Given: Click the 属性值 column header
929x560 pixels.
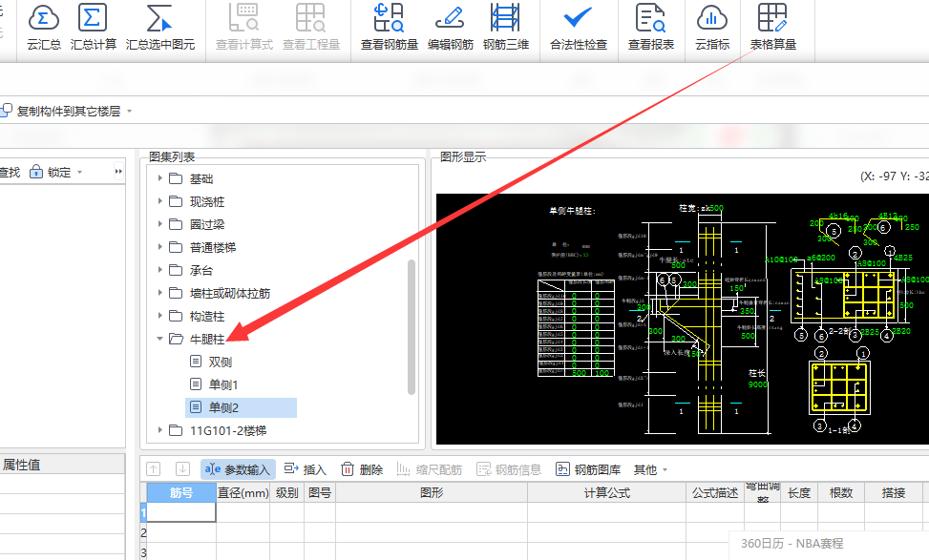Looking at the screenshot, I should click(x=62, y=465).
